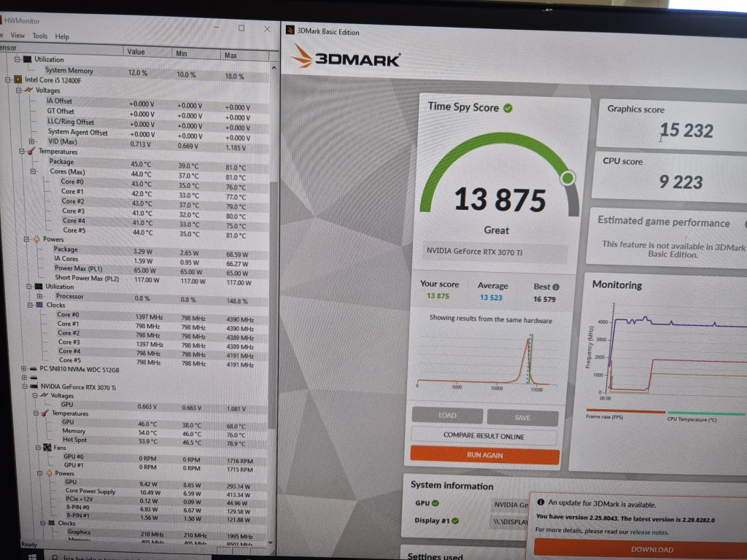Expand the PC SN810 NVMe WDC 512GB node
Screen dimensions: 747x560
pos(23,368)
